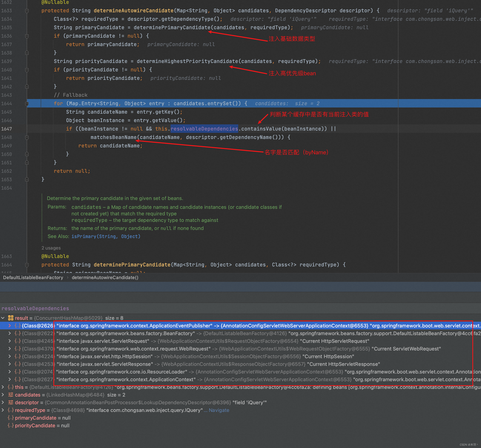
Task: Click 'Object beanInstance = entry.getValue();' line
Action: 126,120
